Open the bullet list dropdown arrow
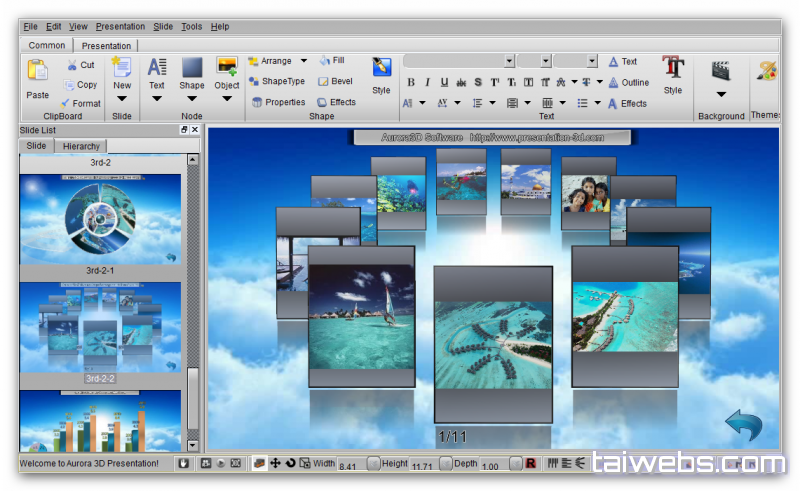Screen dimensions: 800x491 (x=597, y=103)
